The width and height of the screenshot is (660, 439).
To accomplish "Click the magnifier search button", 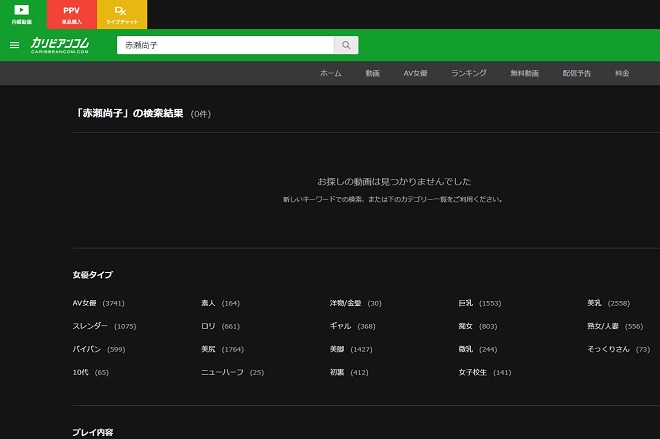I will [345, 45].
